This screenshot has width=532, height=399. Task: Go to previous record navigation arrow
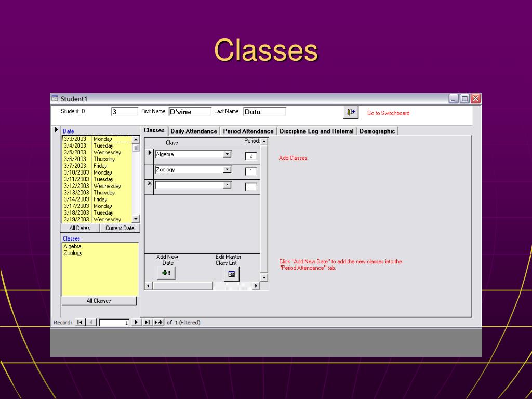[x=91, y=322]
